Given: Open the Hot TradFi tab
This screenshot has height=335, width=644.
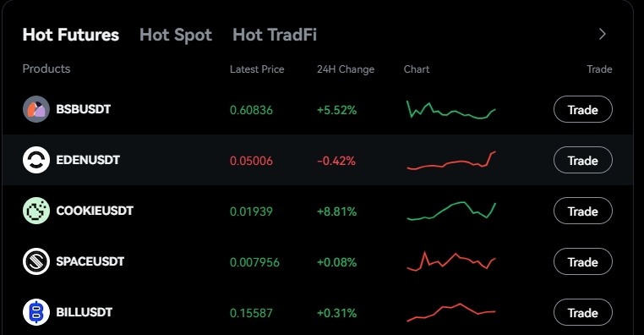Looking at the screenshot, I should pos(275,35).
